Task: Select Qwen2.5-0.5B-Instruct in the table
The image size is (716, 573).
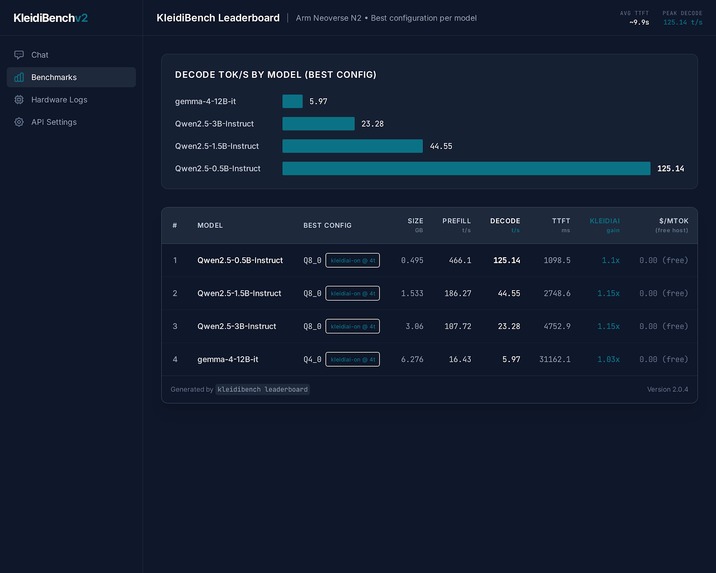Action: pos(240,260)
